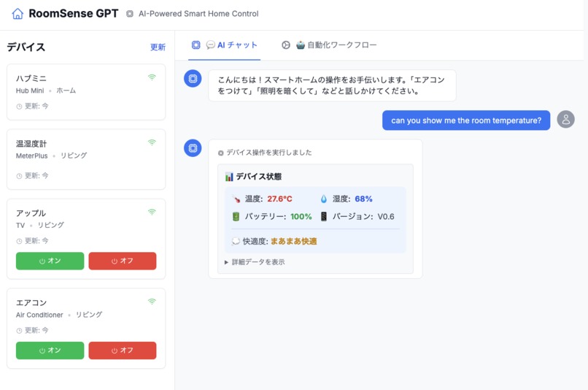Click the wifi signal icon on ハブミニ card

[152, 77]
